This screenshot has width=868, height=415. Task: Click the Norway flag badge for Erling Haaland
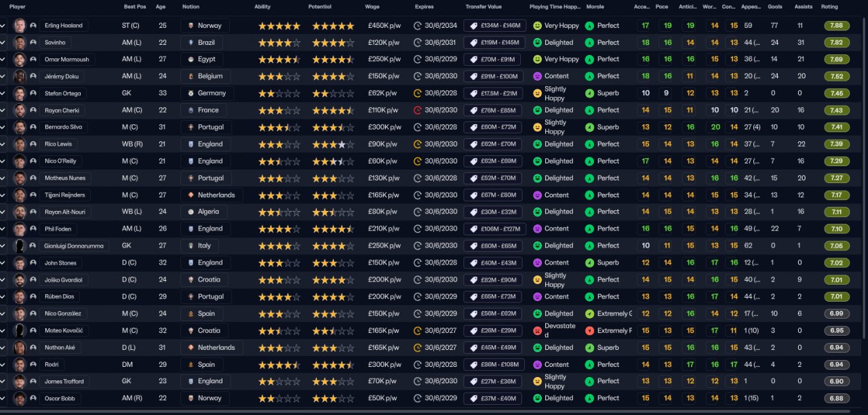point(191,26)
